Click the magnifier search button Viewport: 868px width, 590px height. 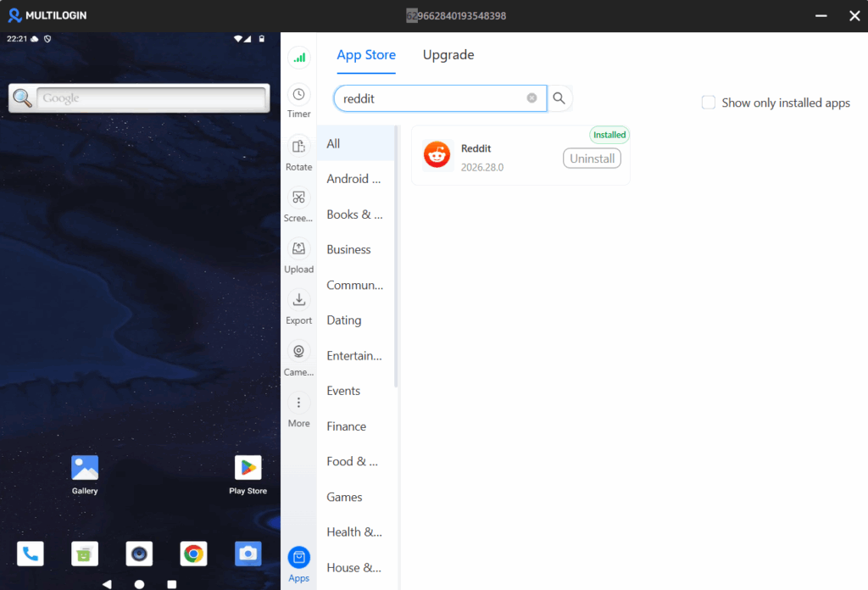coord(559,98)
